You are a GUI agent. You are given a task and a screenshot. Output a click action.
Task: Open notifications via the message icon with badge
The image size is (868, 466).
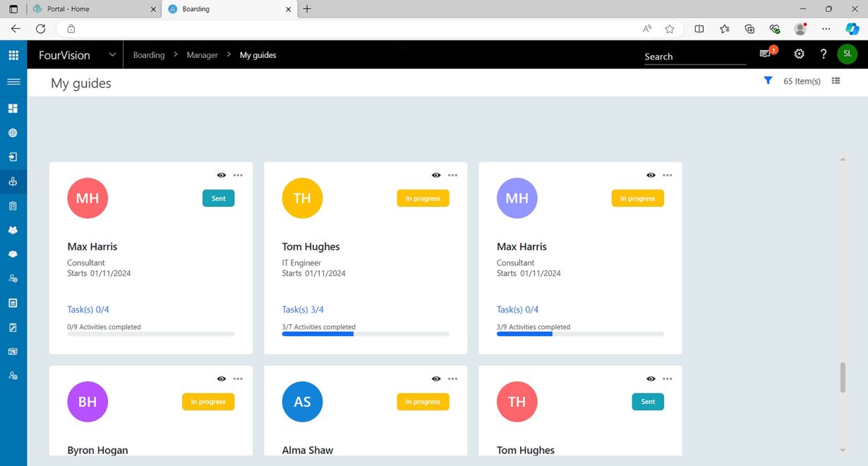(766, 53)
